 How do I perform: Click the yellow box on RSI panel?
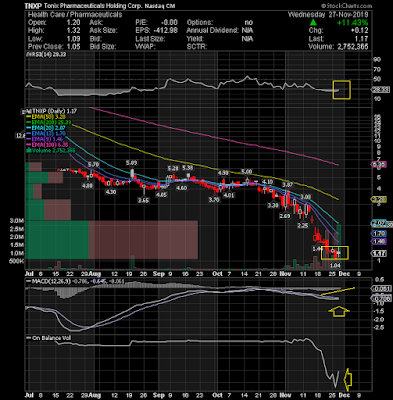(x=342, y=90)
